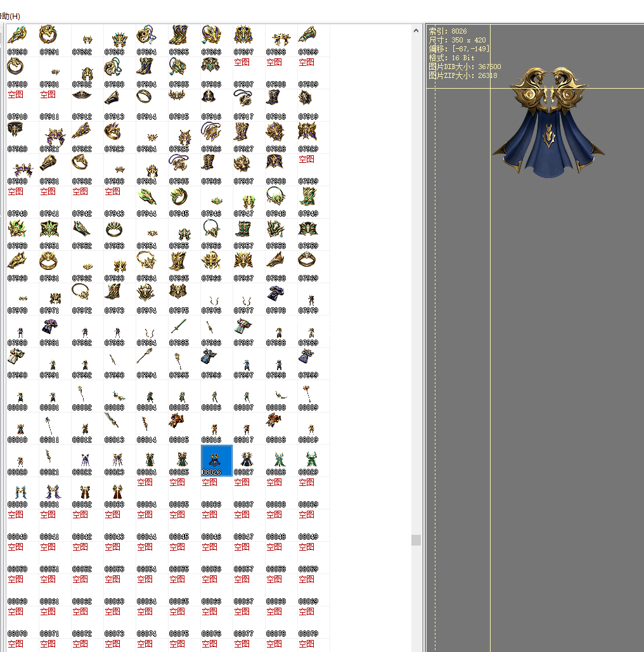Click the 格式: 16 Bit format text
Image resolution: width=644 pixels, height=652 pixels.
(x=451, y=58)
